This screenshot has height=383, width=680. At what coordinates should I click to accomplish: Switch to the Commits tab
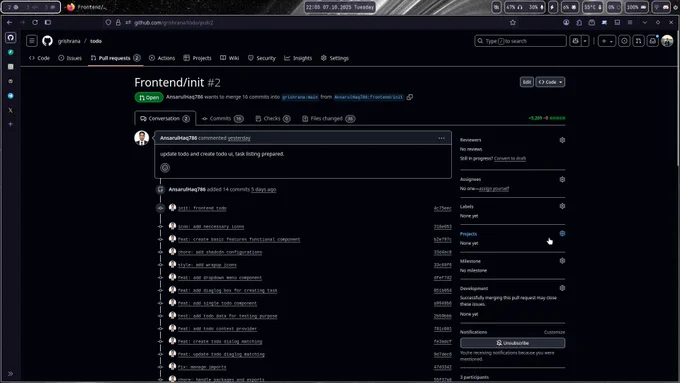point(222,118)
